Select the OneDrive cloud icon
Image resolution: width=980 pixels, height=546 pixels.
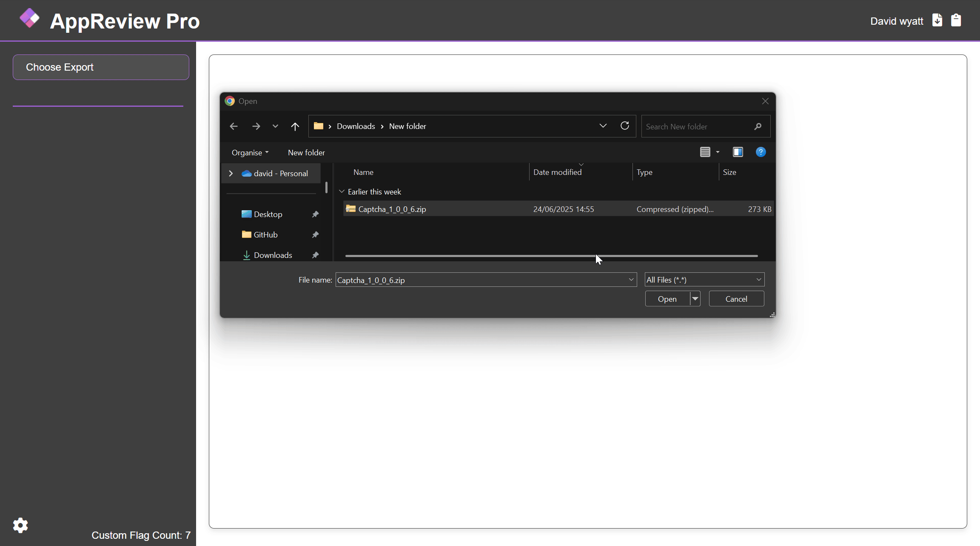coord(246,174)
